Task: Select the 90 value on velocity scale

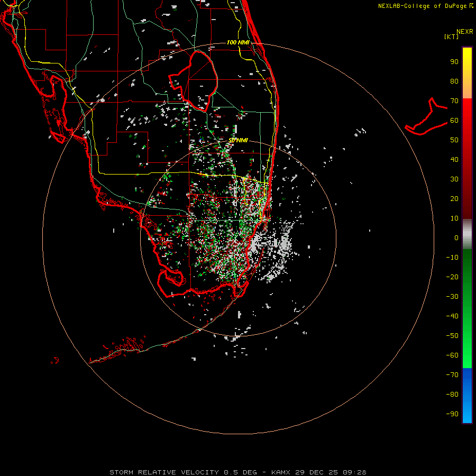Action: [x=454, y=62]
